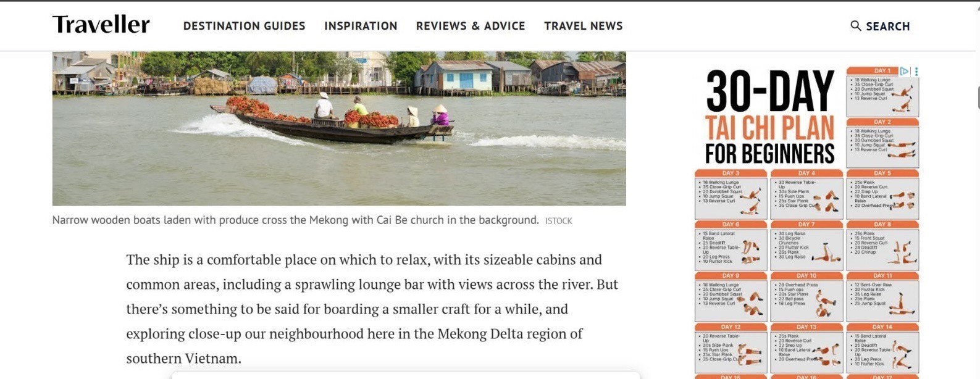Select the Day 2 workout tile in ad
This screenshot has width=980, height=379.
point(882,143)
